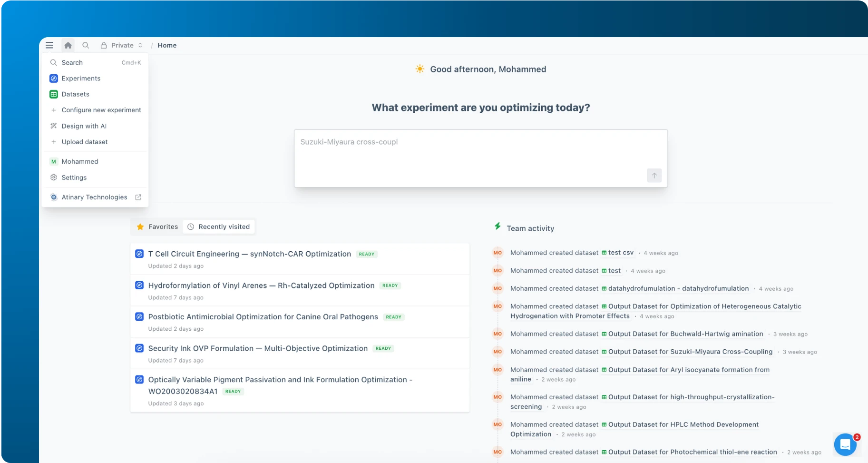868x463 pixels.
Task: Open T Cell Circuit Engineering experiment
Action: click(249, 254)
